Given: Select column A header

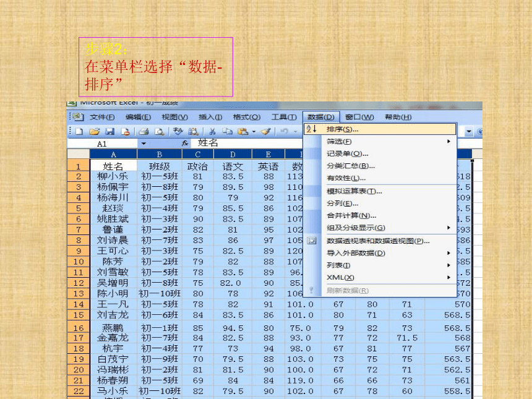Looking at the screenshot, I should (113, 155).
